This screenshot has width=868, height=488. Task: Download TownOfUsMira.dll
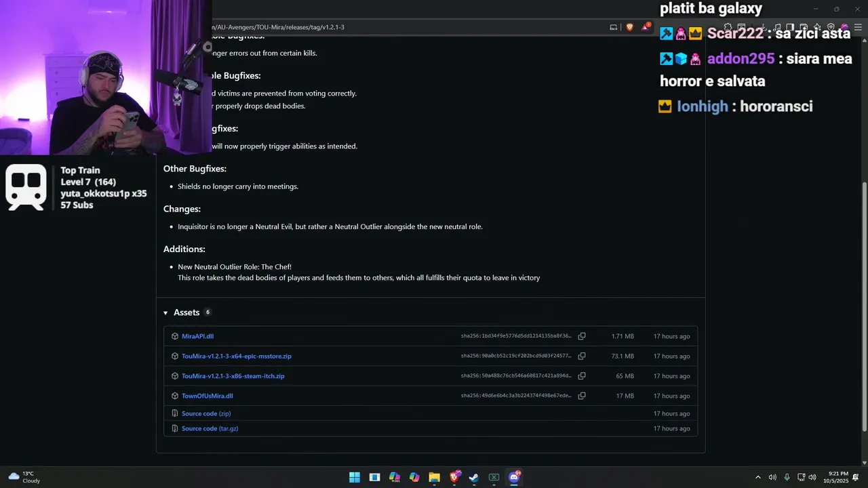pyautogui.click(x=208, y=396)
